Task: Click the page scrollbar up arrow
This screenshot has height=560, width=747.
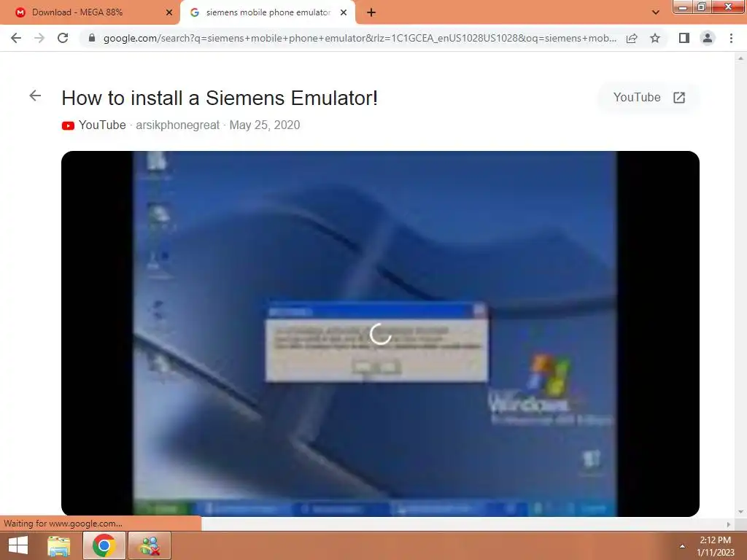Action: [x=740, y=58]
